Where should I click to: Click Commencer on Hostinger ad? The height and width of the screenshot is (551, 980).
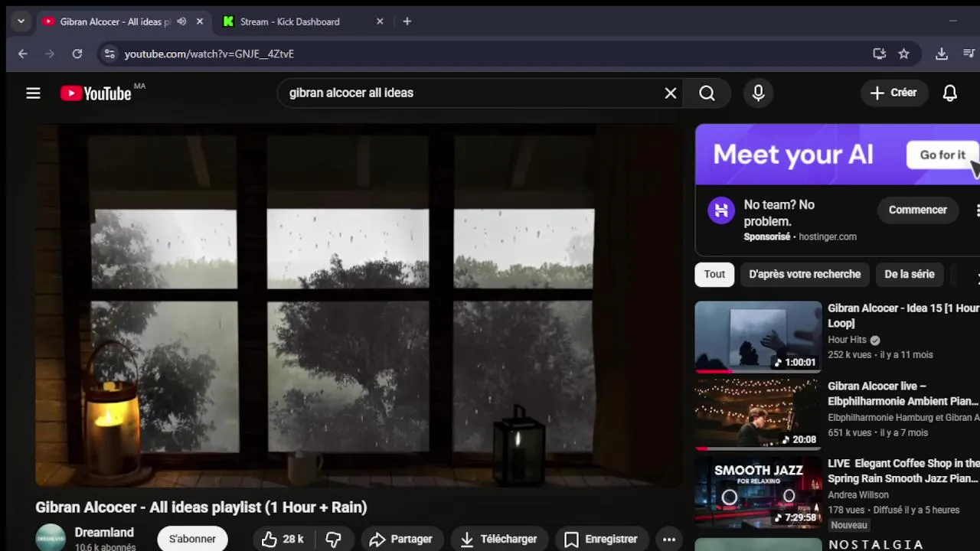[x=917, y=210]
